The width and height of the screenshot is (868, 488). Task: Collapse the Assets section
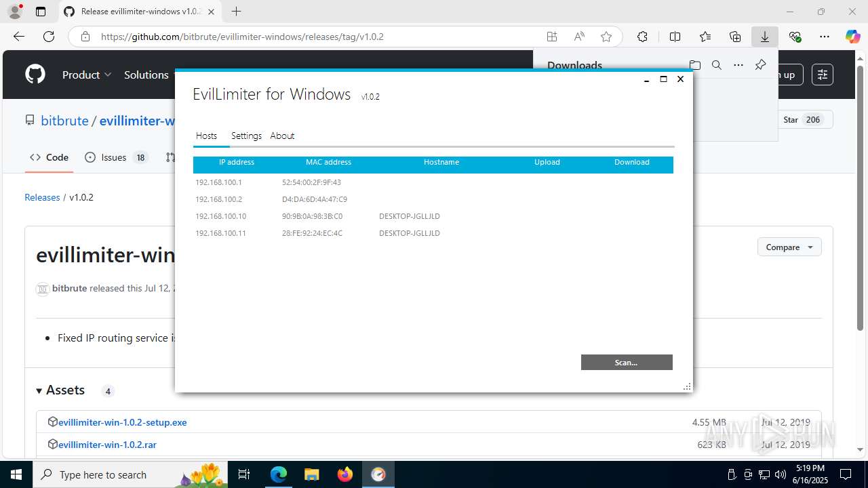click(x=60, y=390)
